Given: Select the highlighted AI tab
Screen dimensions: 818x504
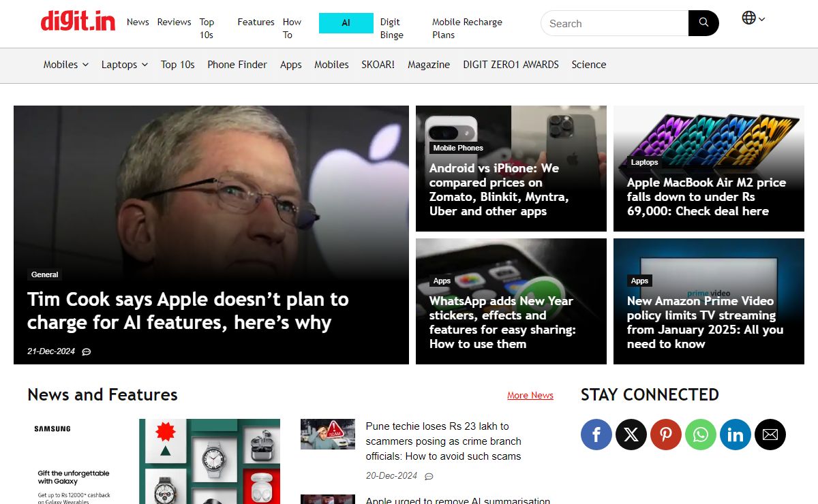Looking at the screenshot, I should [x=346, y=23].
